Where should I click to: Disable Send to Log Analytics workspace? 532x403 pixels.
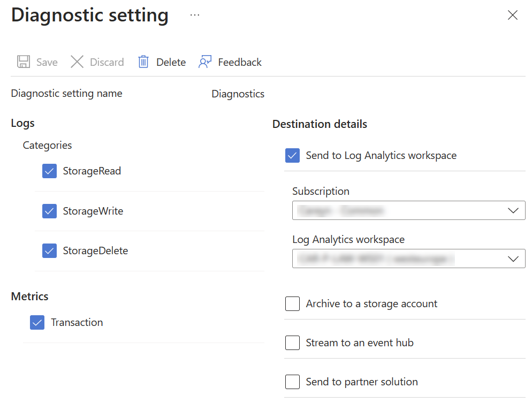click(292, 155)
